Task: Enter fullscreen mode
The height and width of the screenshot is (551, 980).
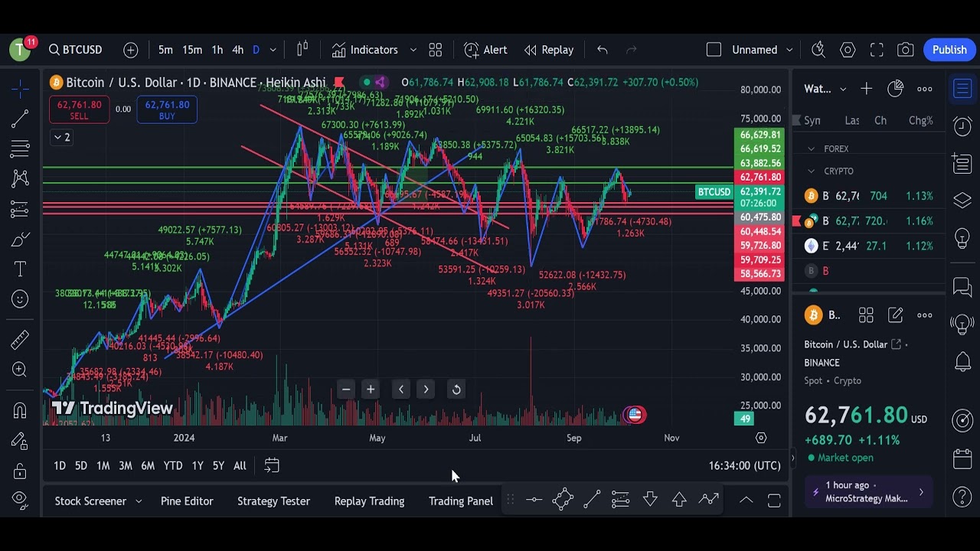Action: click(x=877, y=50)
